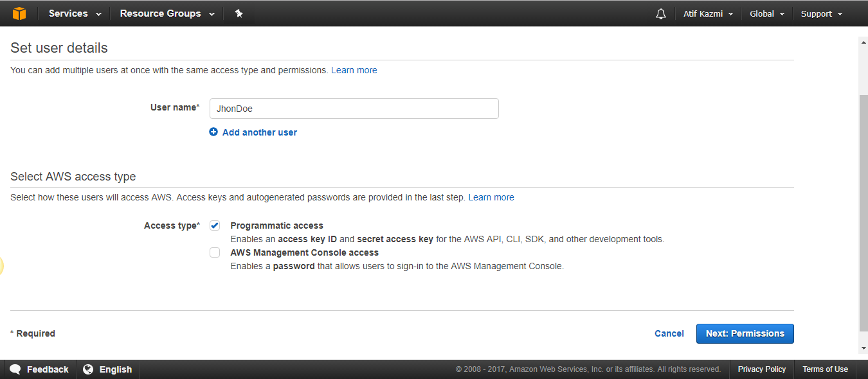Viewport: 868px width, 379px height.
Task: Open the notifications bell icon
Action: tap(661, 13)
